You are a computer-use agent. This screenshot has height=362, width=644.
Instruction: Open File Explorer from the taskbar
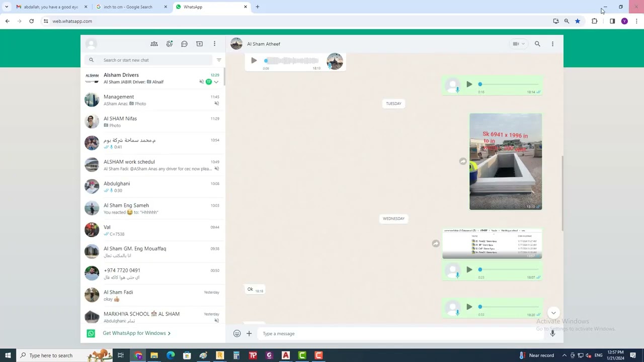(x=154, y=355)
